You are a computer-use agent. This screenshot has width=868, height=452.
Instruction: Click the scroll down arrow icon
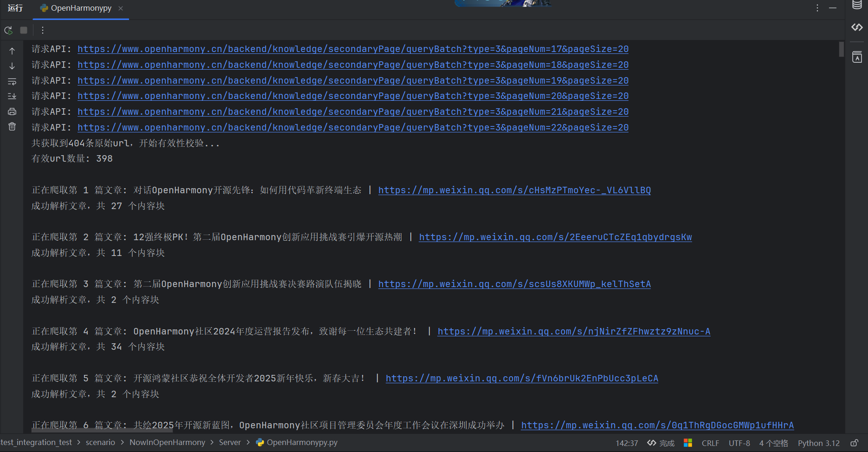coord(12,66)
